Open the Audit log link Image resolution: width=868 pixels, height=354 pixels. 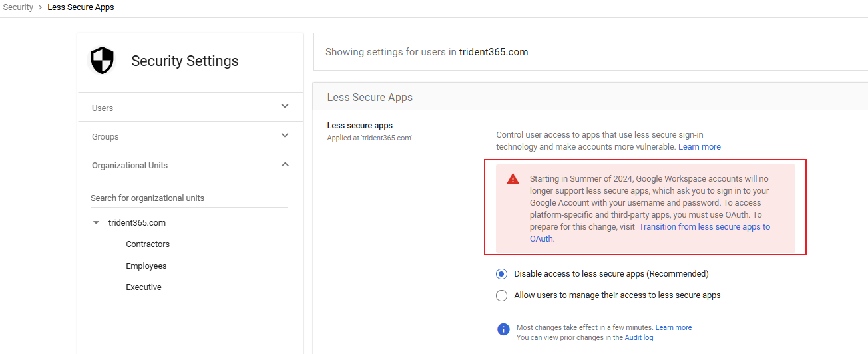(638, 338)
